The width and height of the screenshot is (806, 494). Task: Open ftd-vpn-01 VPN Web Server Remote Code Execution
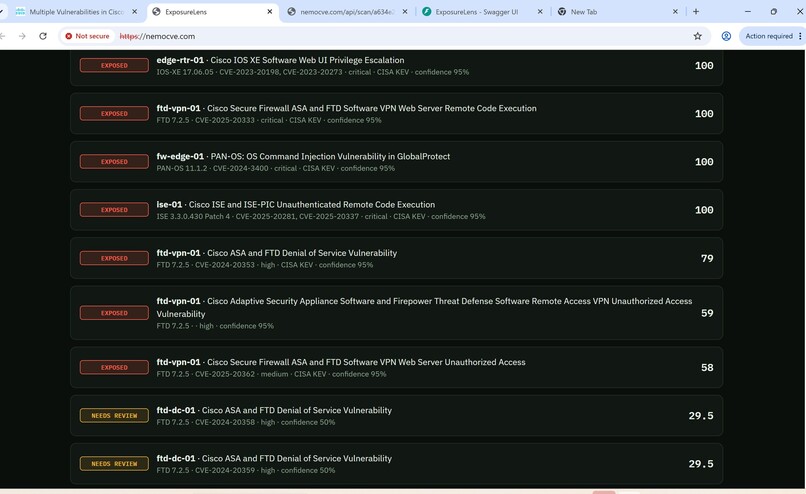click(x=396, y=114)
